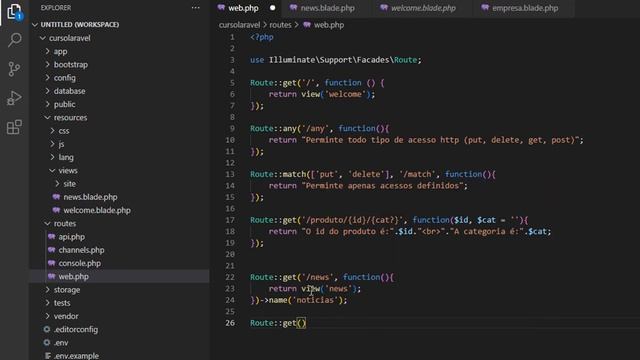
Task: Open the .env.example file
Action: (76, 356)
